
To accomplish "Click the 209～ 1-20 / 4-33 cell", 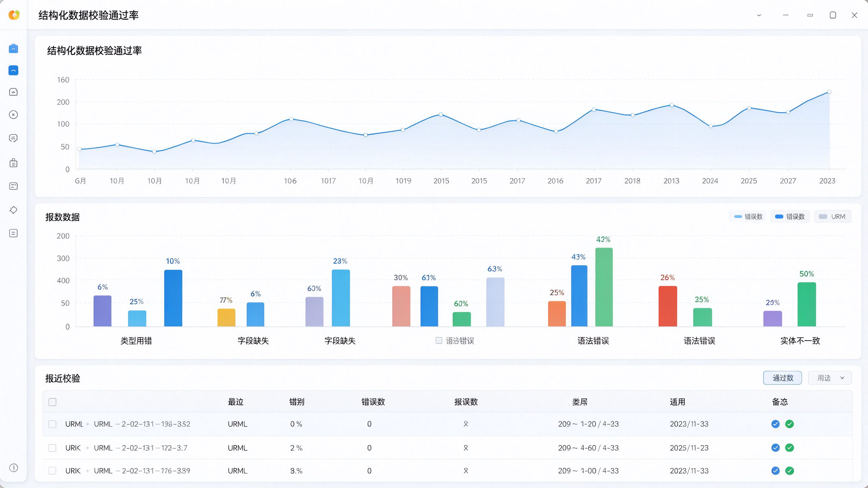I will tap(588, 424).
